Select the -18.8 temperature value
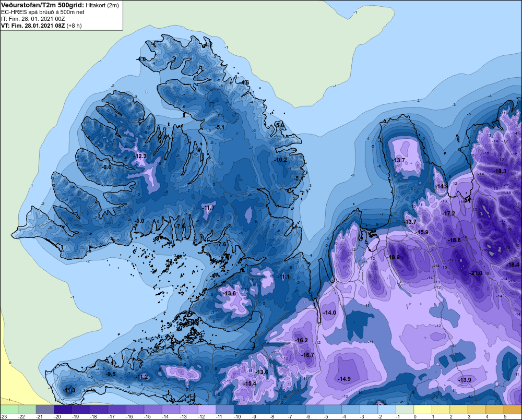This screenshot has height=420, width=522. pyautogui.click(x=455, y=241)
